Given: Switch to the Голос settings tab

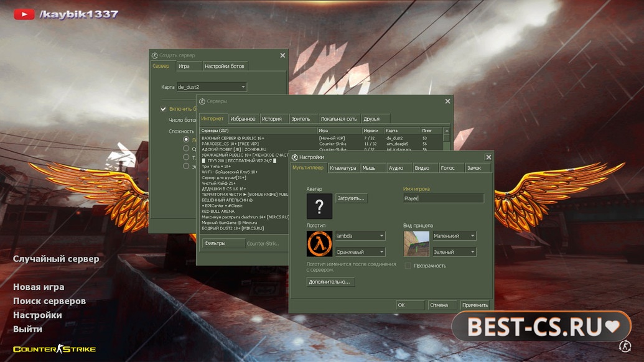Looking at the screenshot, I should (x=451, y=168).
